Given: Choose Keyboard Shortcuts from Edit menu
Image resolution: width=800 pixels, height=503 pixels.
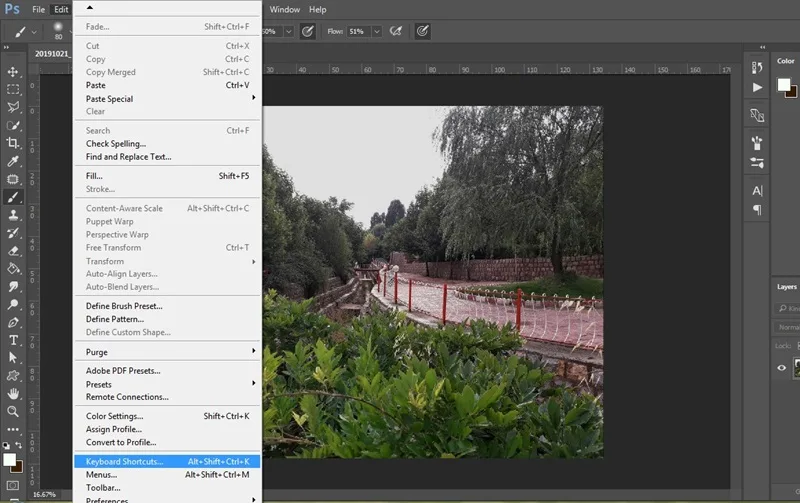Looking at the screenshot, I should (167, 461).
